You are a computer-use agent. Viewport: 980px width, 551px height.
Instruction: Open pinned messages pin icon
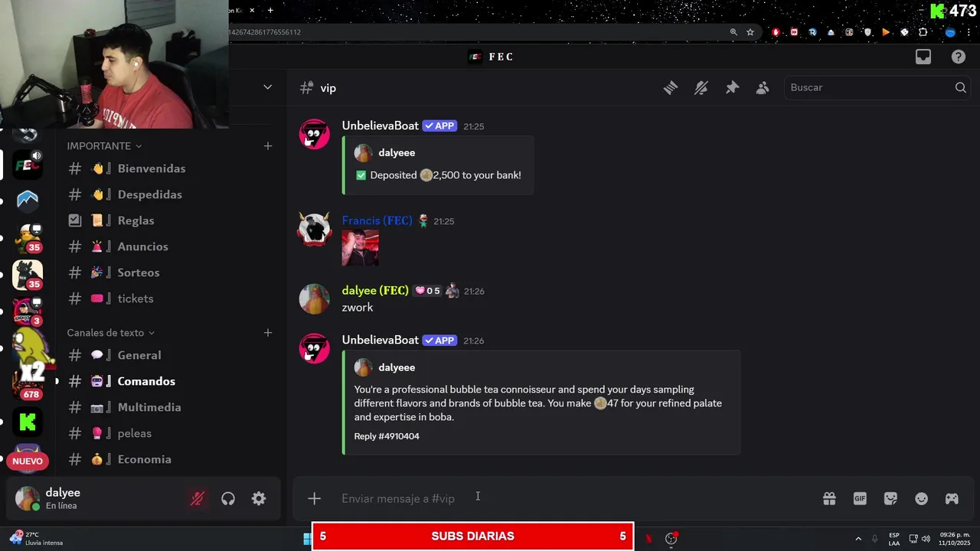(732, 88)
